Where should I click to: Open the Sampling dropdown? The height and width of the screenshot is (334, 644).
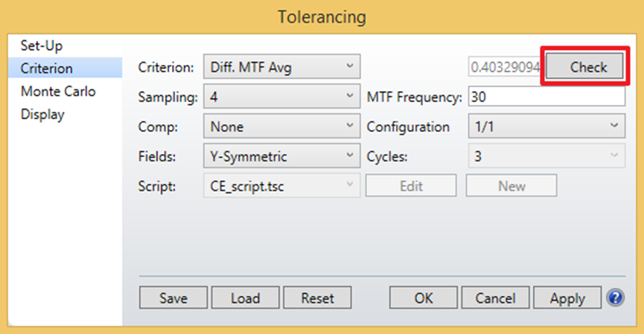coord(281,97)
